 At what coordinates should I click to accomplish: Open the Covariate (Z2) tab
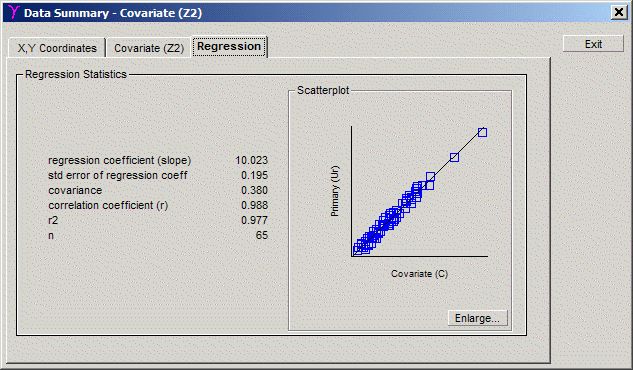click(x=149, y=48)
